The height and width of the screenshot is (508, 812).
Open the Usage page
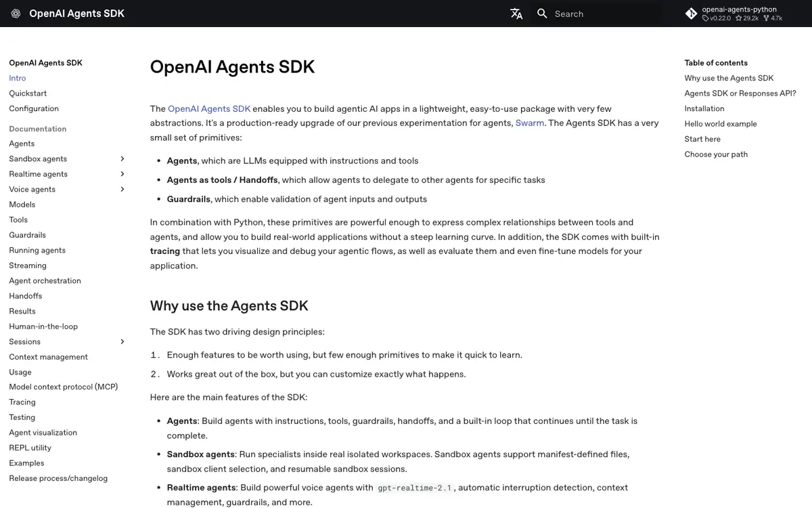(20, 372)
